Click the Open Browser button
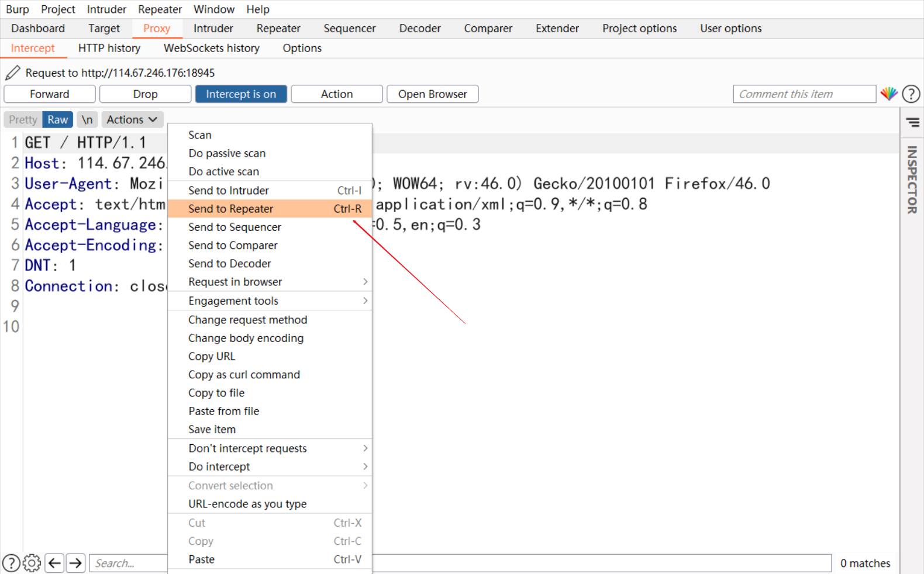Viewport: 924px width, 574px height. [433, 94]
